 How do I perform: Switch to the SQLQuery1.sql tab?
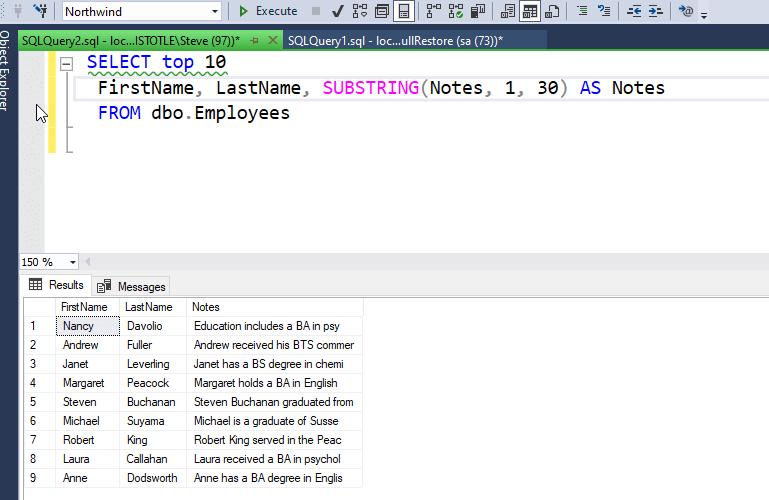395,41
